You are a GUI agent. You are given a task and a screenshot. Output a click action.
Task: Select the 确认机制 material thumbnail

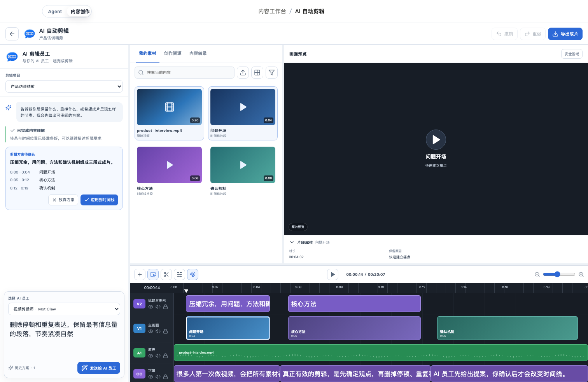click(243, 165)
